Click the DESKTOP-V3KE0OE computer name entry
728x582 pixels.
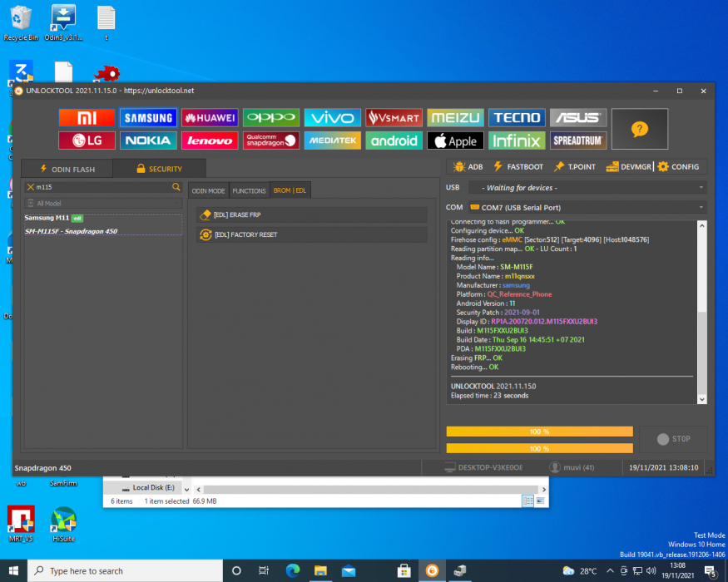pos(483,467)
